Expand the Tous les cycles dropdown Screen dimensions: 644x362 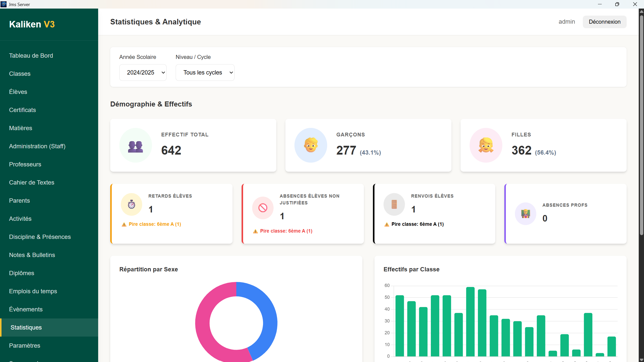tap(205, 73)
